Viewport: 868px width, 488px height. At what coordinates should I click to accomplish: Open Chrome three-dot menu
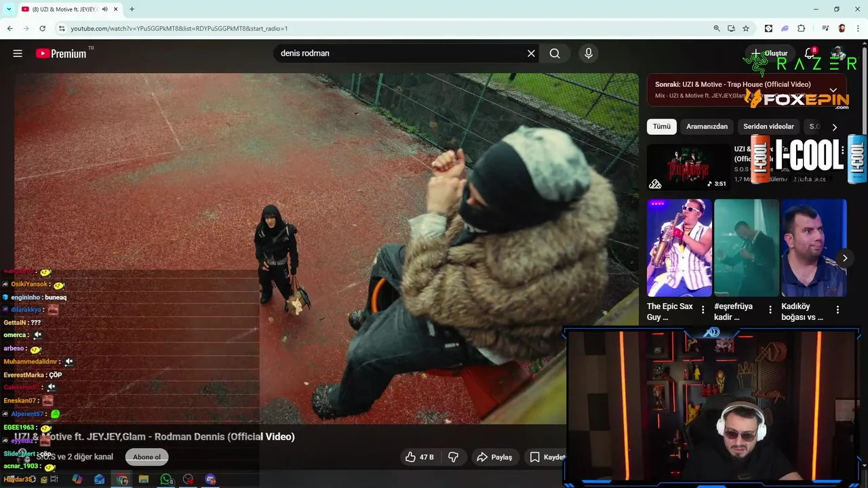(x=857, y=28)
